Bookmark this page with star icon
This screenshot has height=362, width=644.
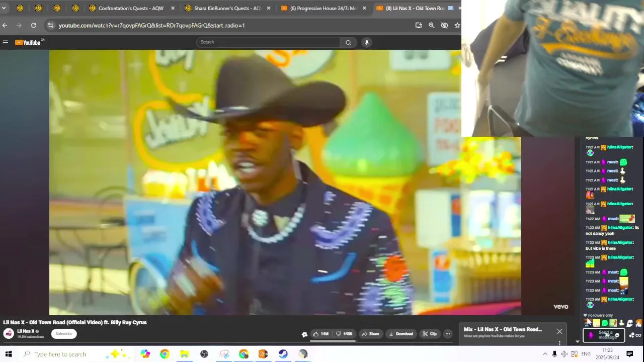pos(457,25)
